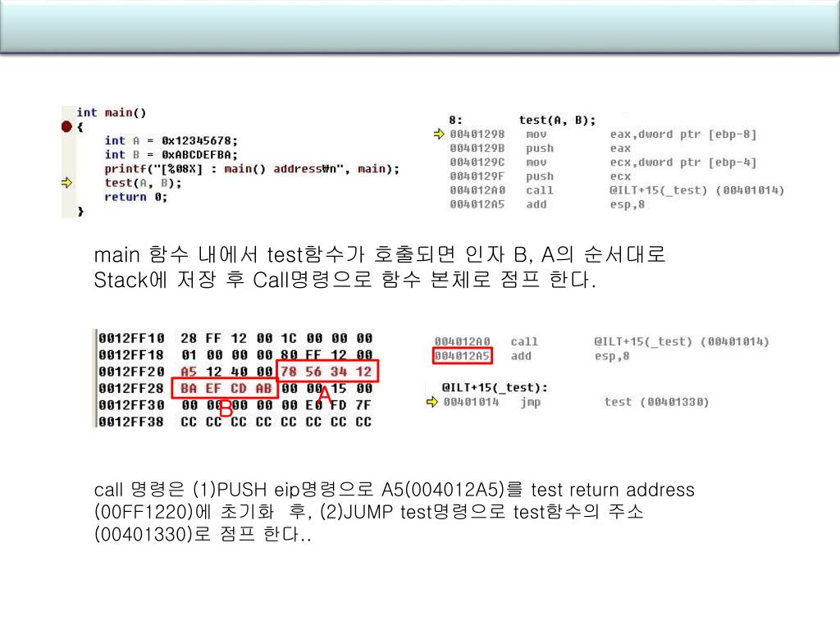This screenshot has width=840, height=630.
Task: Click the 'push' mnemonic at 0040129F
Action: 540,176
